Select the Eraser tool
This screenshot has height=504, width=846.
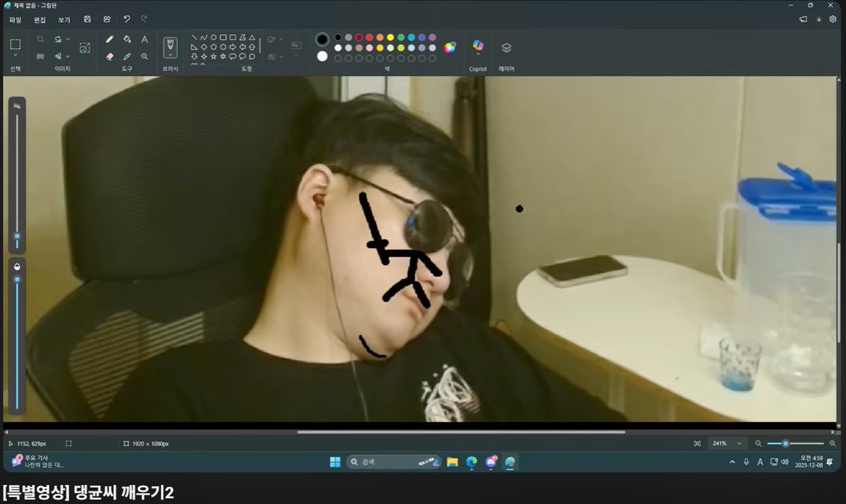(x=109, y=56)
